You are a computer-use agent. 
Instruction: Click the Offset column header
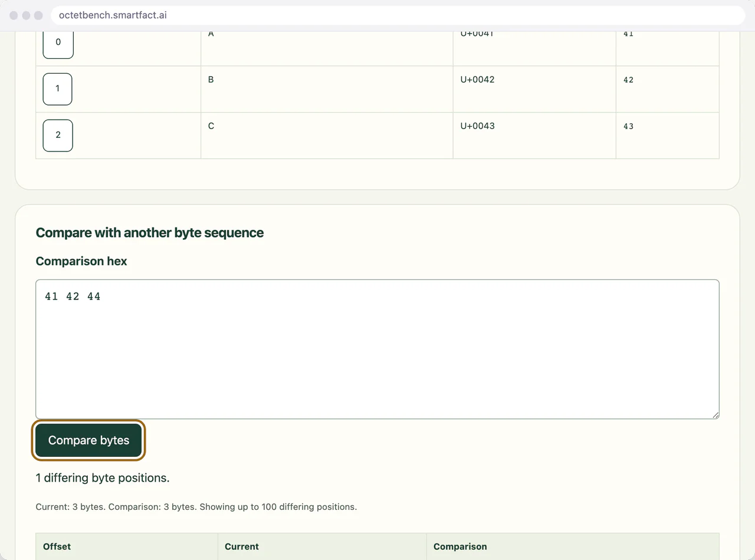[127, 546]
